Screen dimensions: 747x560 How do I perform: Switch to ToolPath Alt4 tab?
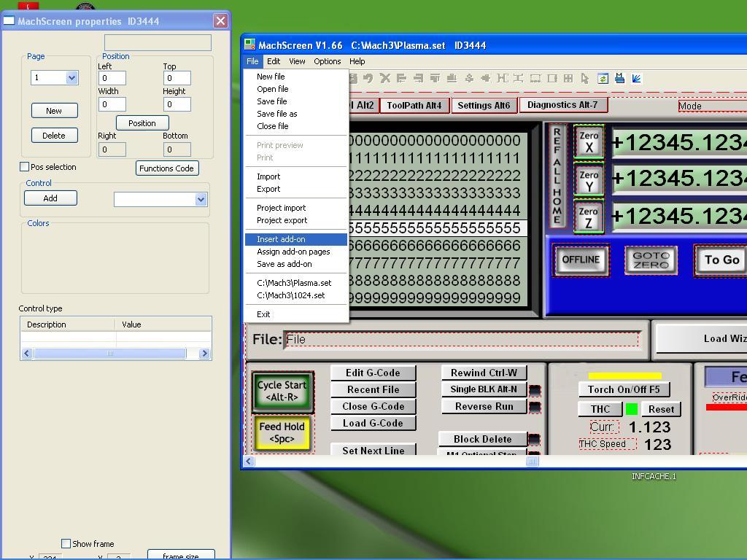(414, 105)
